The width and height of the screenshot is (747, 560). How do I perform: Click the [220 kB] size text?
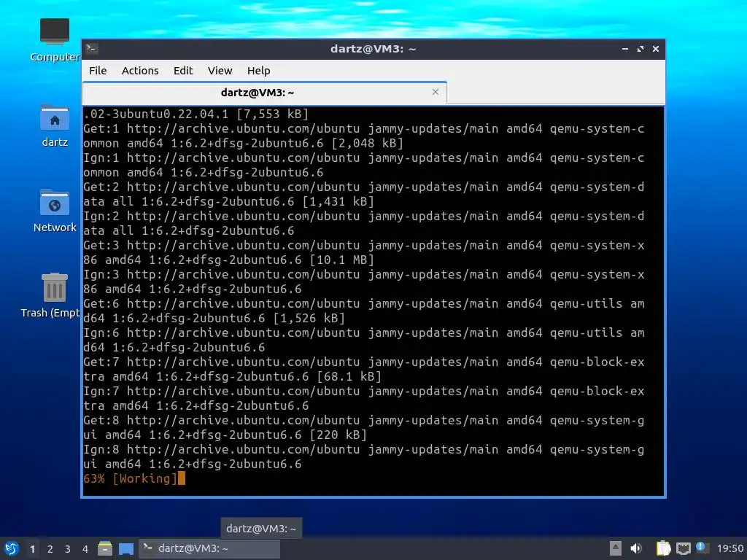[338, 435]
